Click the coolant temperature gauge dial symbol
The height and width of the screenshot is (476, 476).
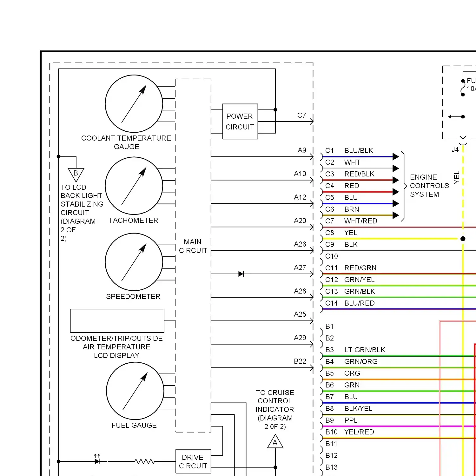pyautogui.click(x=134, y=104)
